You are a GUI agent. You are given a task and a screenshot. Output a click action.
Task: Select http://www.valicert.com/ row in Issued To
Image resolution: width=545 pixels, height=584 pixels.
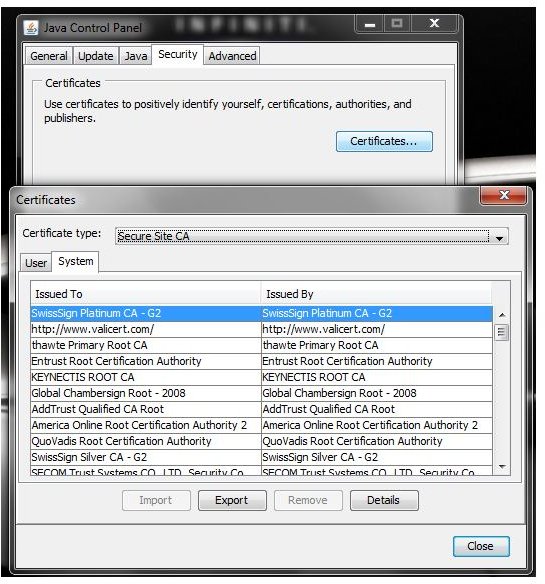146,329
